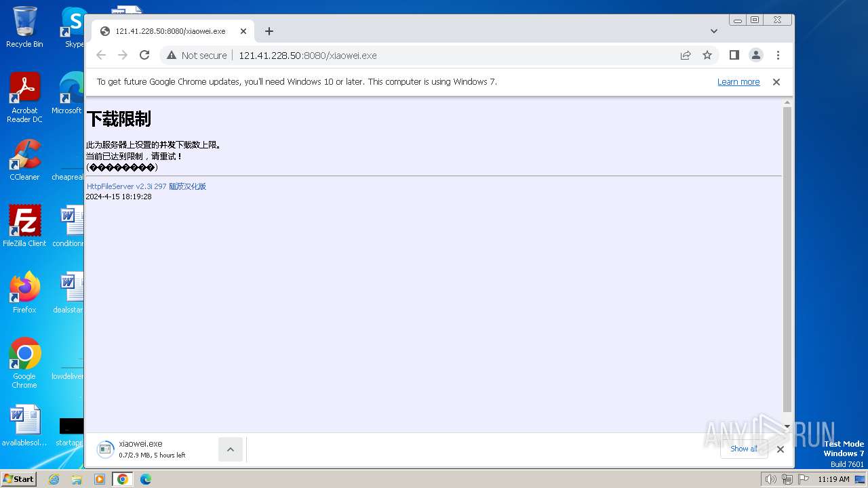Expand xiaowei.exe download options
This screenshot has height=488, width=868.
point(231,449)
